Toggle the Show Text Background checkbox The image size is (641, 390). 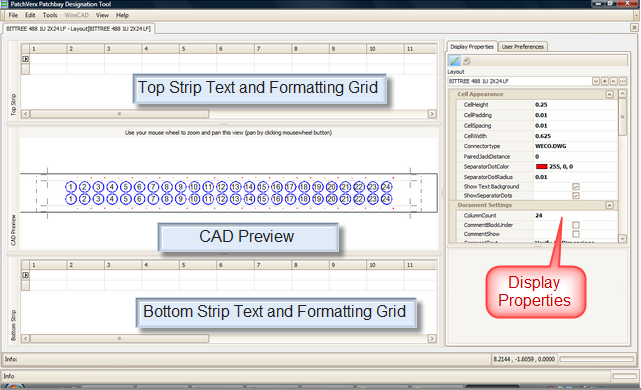tap(576, 186)
